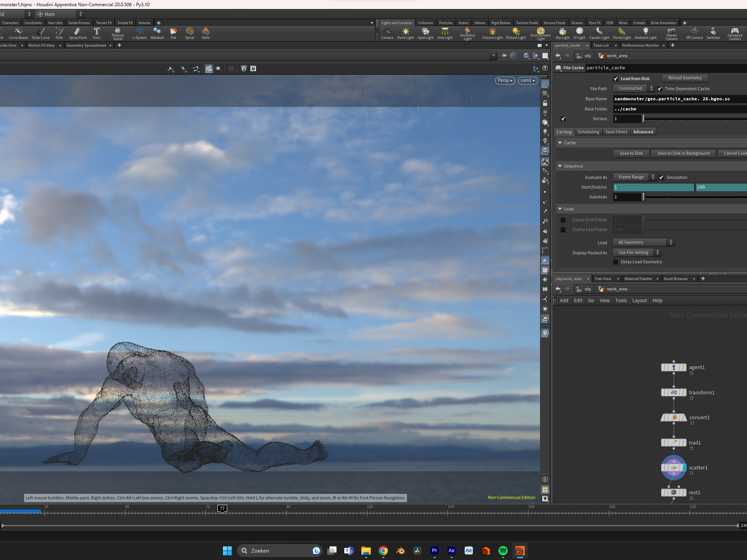747x560 pixels.
Task: Uncheck Load from Disk checkbox
Action: pyautogui.click(x=616, y=79)
